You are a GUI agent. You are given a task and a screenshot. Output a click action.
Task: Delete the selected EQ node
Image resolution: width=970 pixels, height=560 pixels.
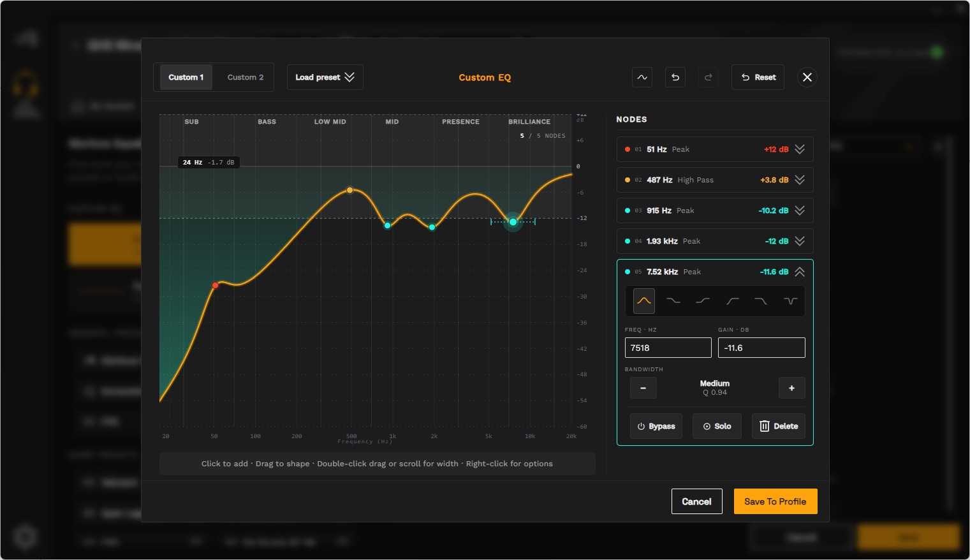coord(779,426)
